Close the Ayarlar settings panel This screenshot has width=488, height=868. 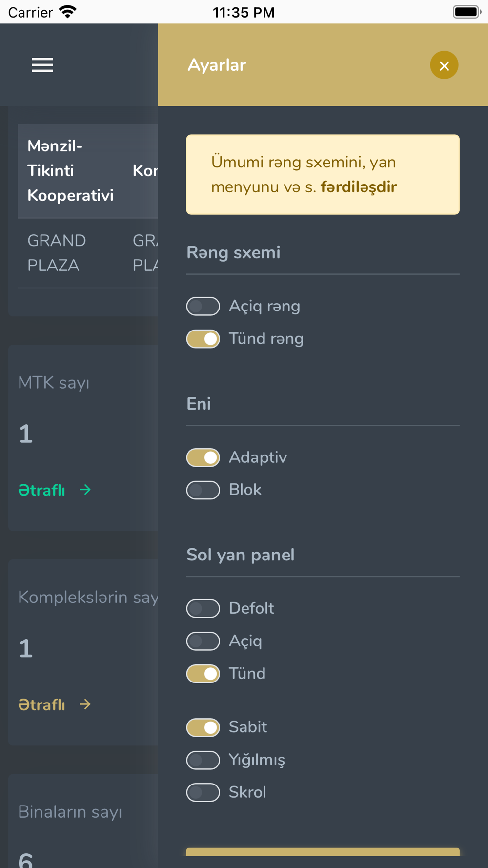point(444,65)
